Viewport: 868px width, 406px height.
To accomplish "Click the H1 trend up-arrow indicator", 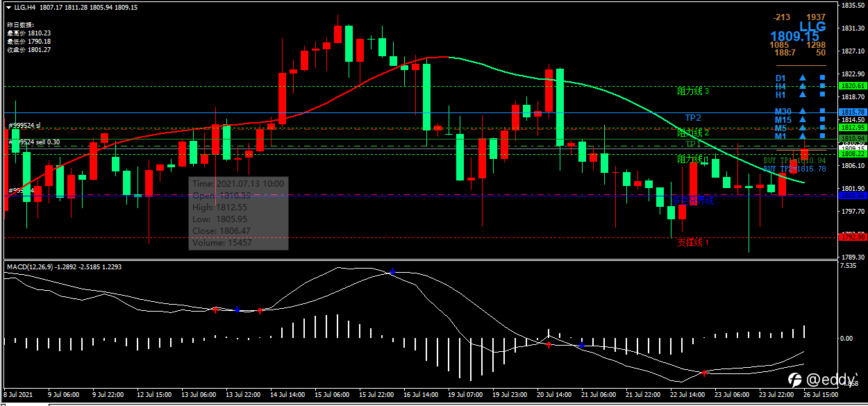I will tap(802, 94).
